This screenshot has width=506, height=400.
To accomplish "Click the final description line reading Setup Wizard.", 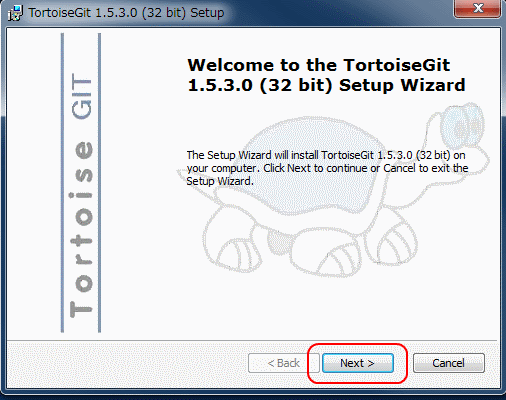I will (x=220, y=181).
